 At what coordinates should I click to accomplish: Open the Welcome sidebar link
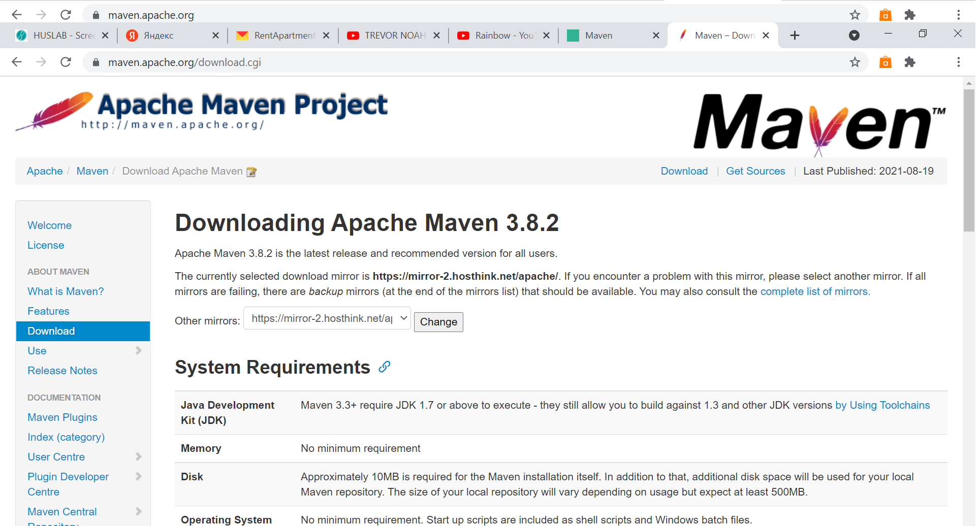(49, 225)
